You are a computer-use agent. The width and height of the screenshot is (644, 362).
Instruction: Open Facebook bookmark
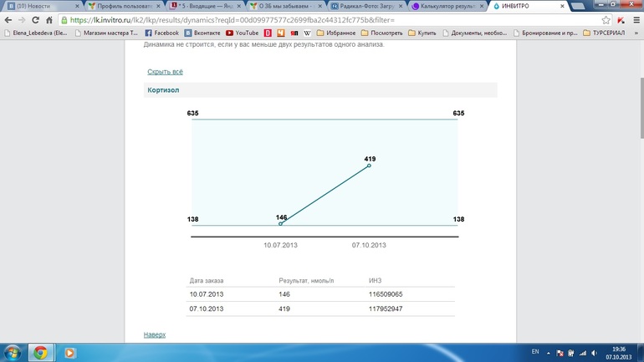click(161, 33)
